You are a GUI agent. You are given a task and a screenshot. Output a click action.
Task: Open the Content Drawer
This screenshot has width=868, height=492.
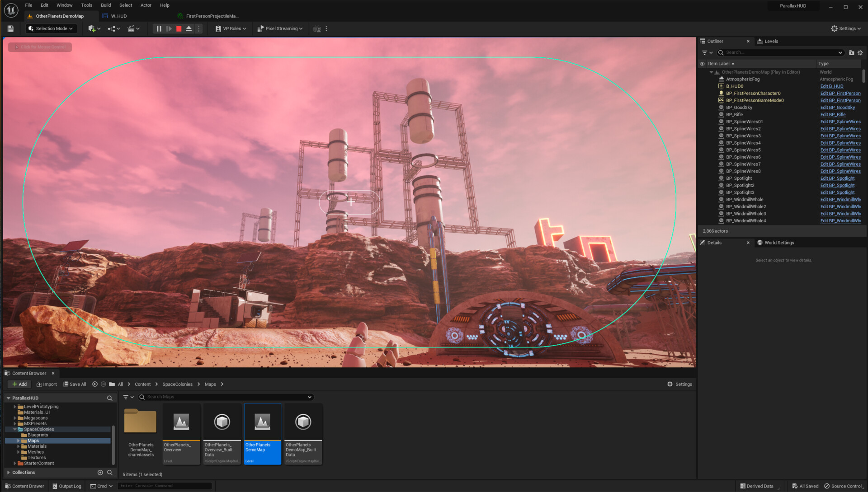tap(24, 486)
